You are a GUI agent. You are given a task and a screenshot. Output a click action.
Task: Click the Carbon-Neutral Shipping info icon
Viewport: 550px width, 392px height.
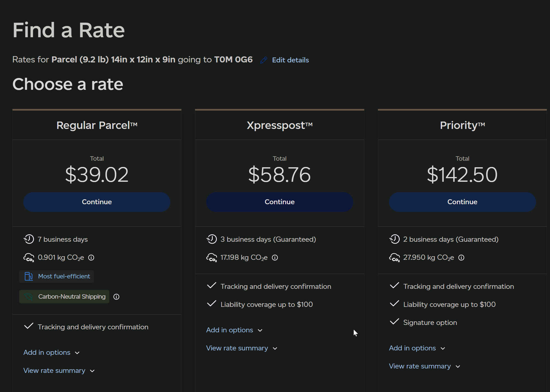[x=116, y=297]
